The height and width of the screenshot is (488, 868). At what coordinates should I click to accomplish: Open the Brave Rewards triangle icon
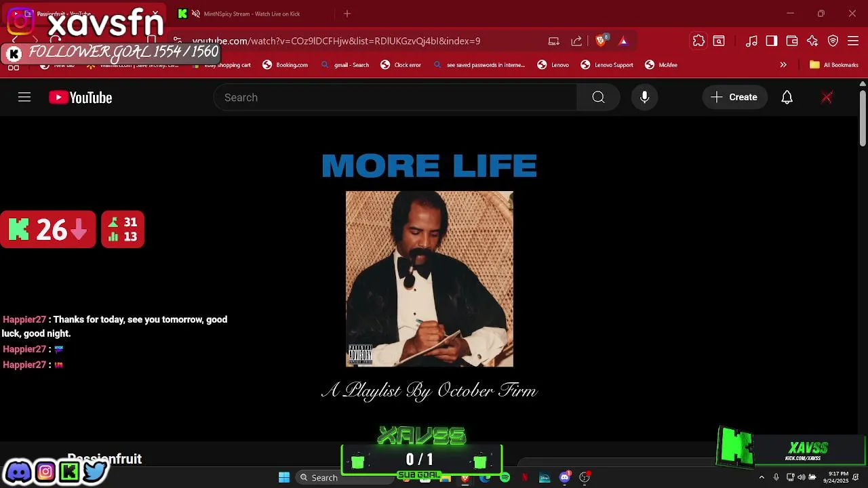point(623,41)
